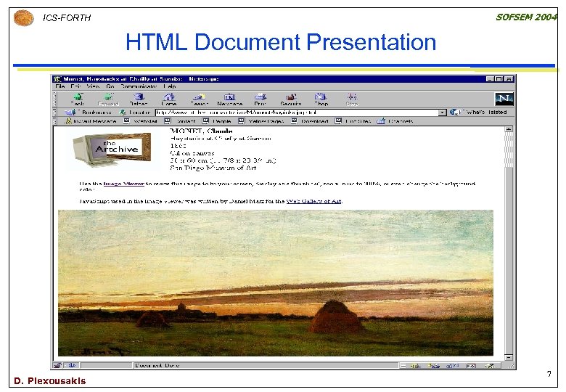
Task: Click the component bar grip at its left end
Action: pos(403,366)
